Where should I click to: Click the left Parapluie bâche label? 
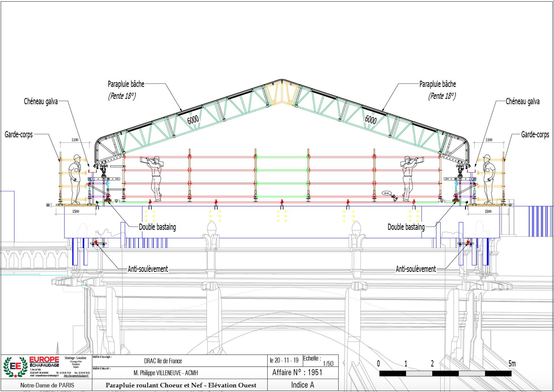126,84
